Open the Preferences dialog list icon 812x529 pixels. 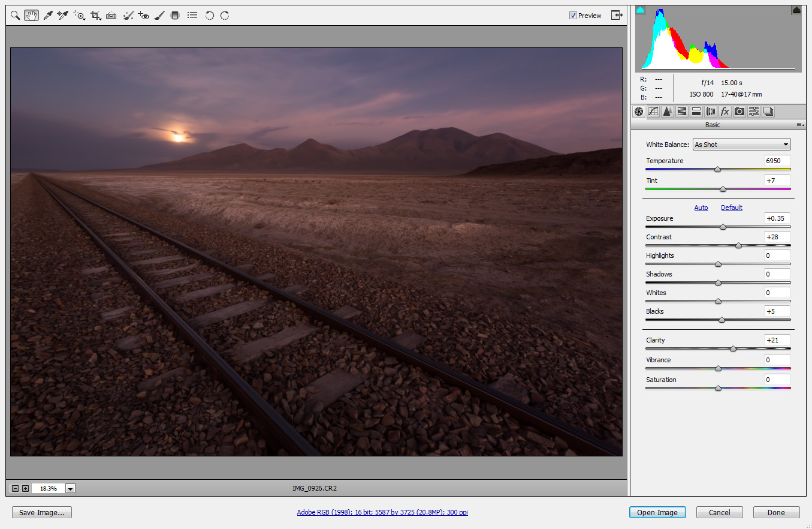click(192, 15)
